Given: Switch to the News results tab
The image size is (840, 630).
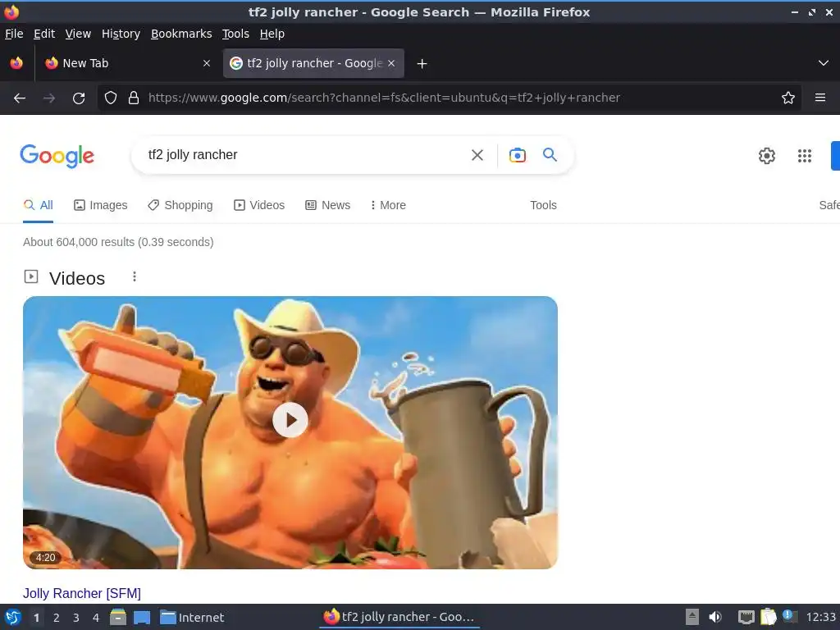Looking at the screenshot, I should click(327, 205).
